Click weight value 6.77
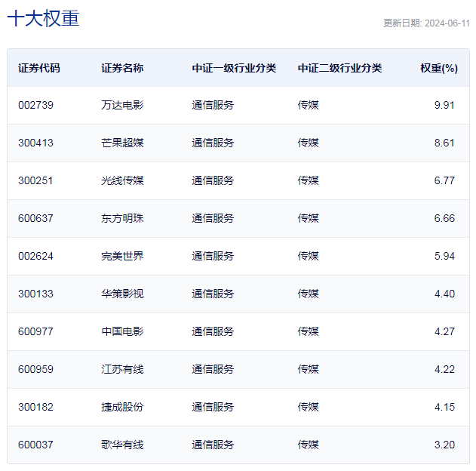The image size is (476, 471). coord(444,180)
